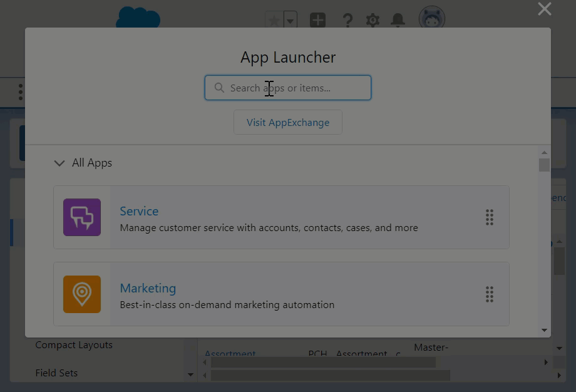Click the star to favorite this page

click(x=274, y=20)
